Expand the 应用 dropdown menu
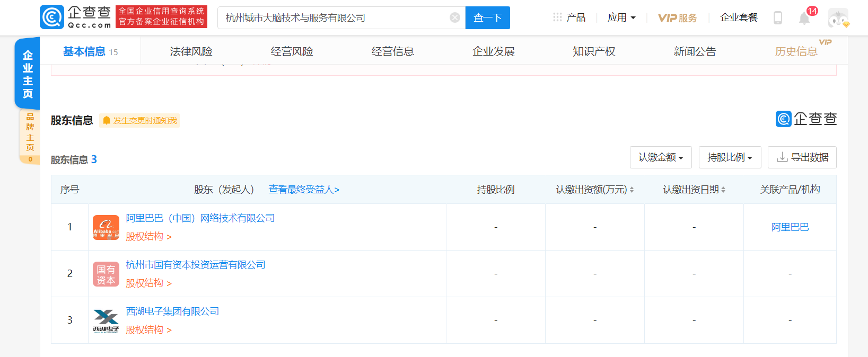 621,17
